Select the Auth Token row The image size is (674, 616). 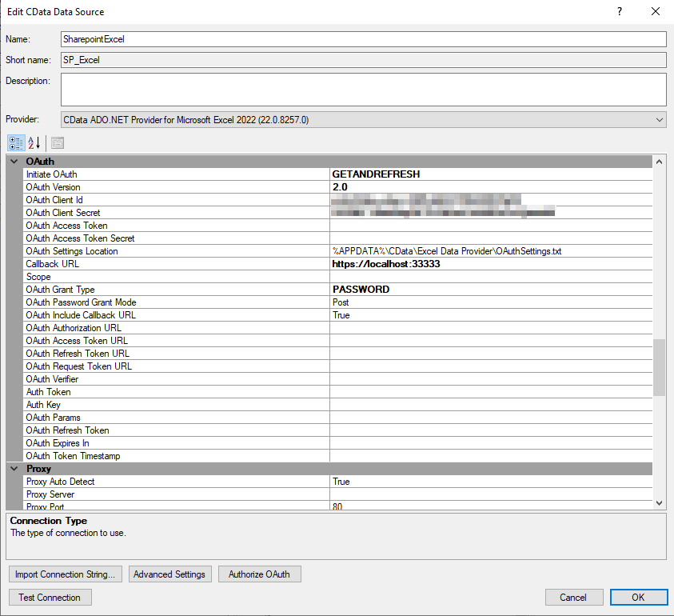(337, 392)
